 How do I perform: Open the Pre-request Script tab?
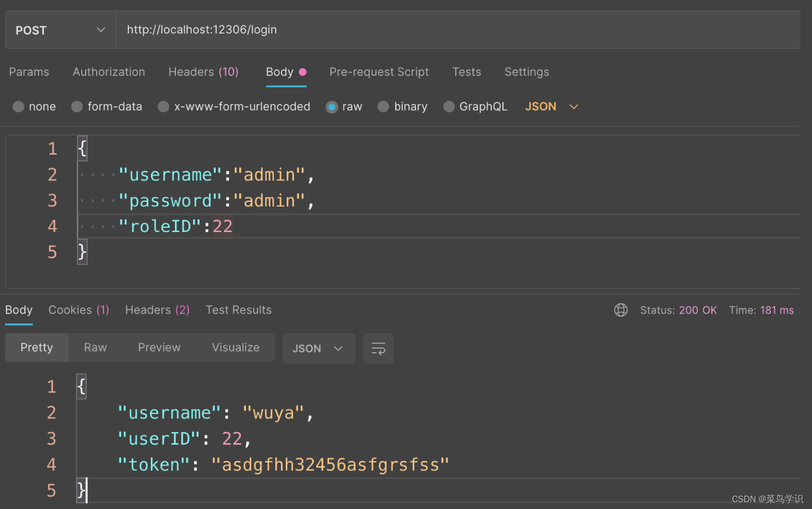tap(379, 72)
